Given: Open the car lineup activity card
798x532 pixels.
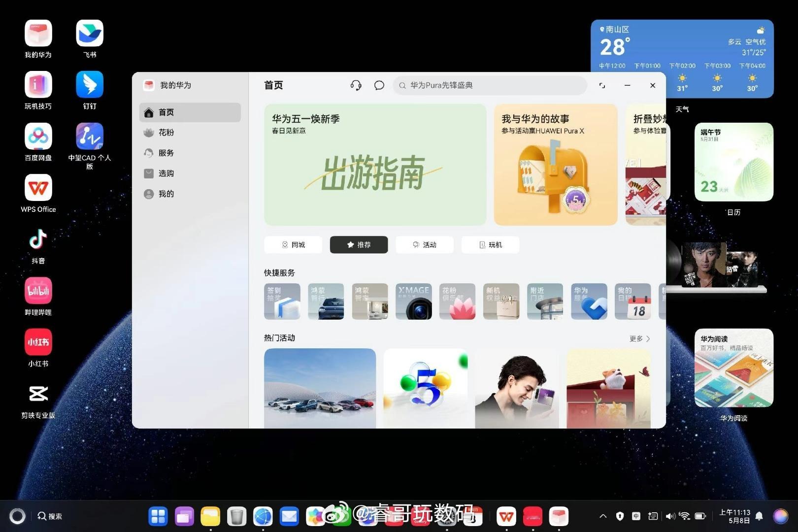Looking at the screenshot, I should coord(320,388).
